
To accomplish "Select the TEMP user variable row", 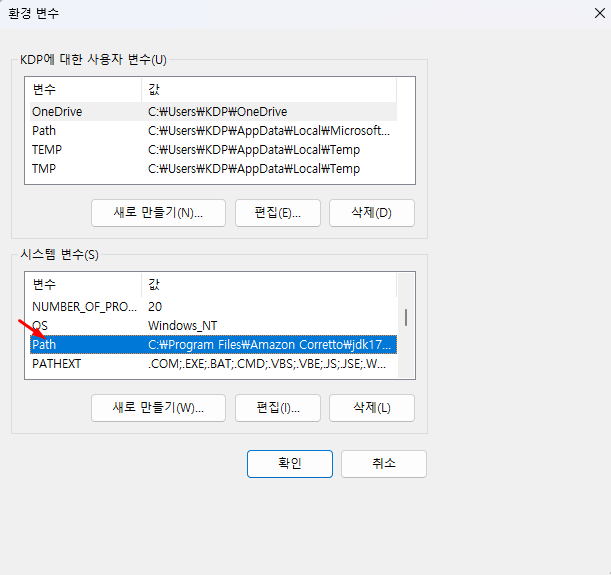I will point(213,150).
